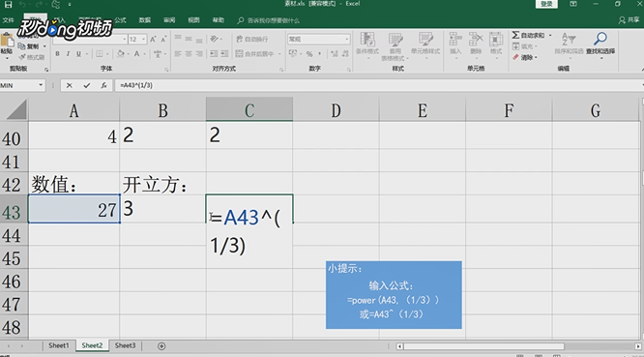644x357 pixels.
Task: Click the Sign in (登录) button
Action: click(x=546, y=4)
